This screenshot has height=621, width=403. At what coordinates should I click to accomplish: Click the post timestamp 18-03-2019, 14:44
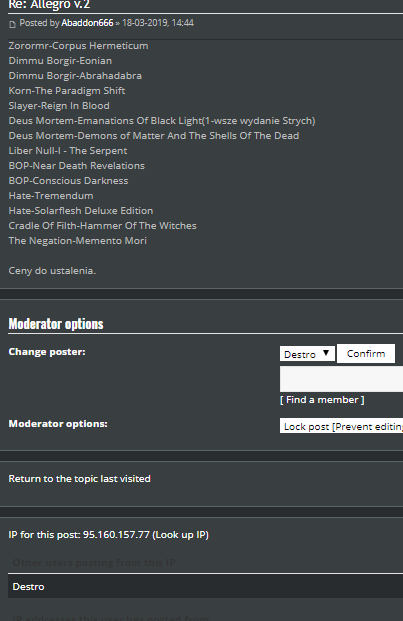158,23
